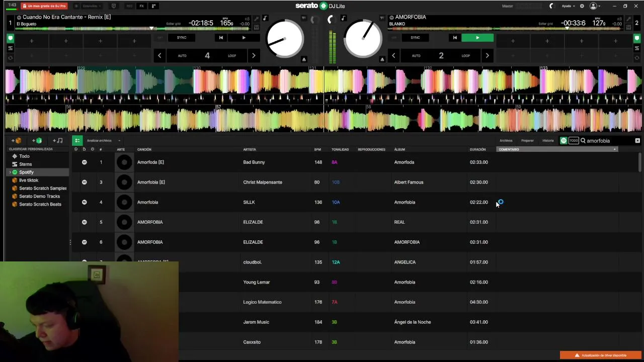Screen dimensions: 644x362
Task: Decrease deck 2 loop length
Action: click(393, 56)
